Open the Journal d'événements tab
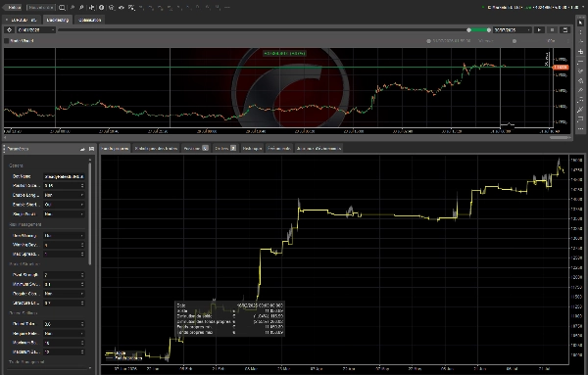The image size is (588, 375). pyautogui.click(x=318, y=149)
